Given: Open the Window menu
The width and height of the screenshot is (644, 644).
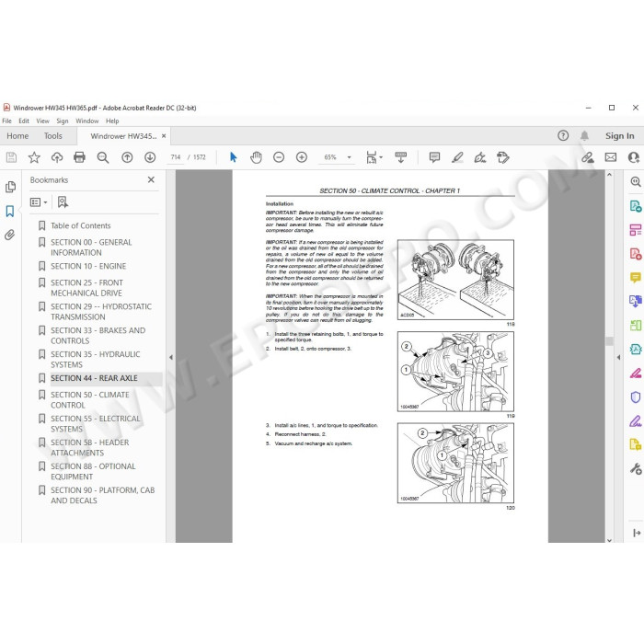Looking at the screenshot, I should pos(87,121).
